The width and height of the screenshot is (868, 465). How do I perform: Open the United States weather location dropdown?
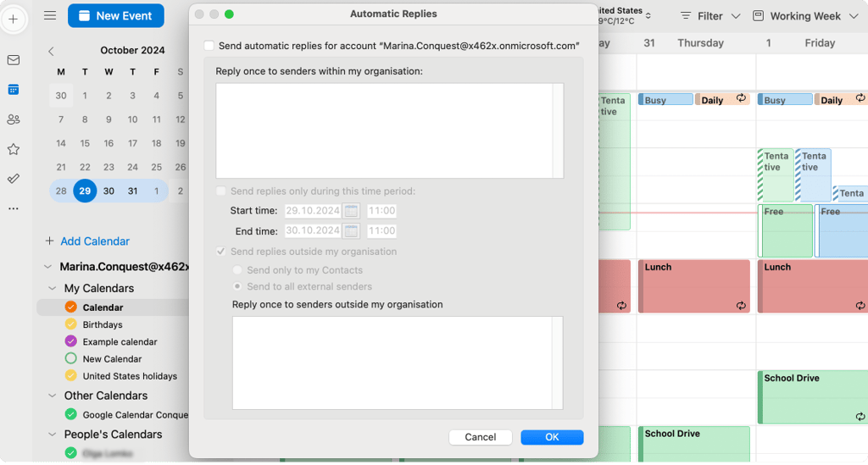648,15
